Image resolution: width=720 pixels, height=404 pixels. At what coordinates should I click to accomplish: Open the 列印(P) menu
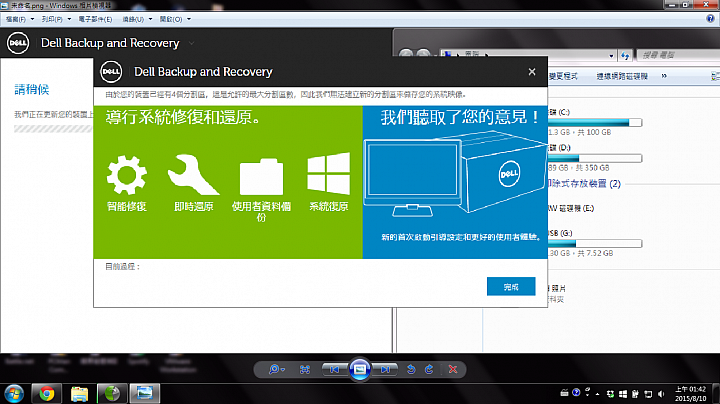(x=52, y=19)
